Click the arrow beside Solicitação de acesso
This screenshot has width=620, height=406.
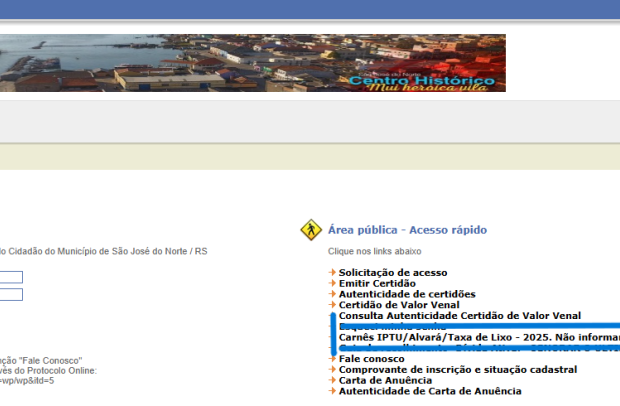tap(333, 273)
